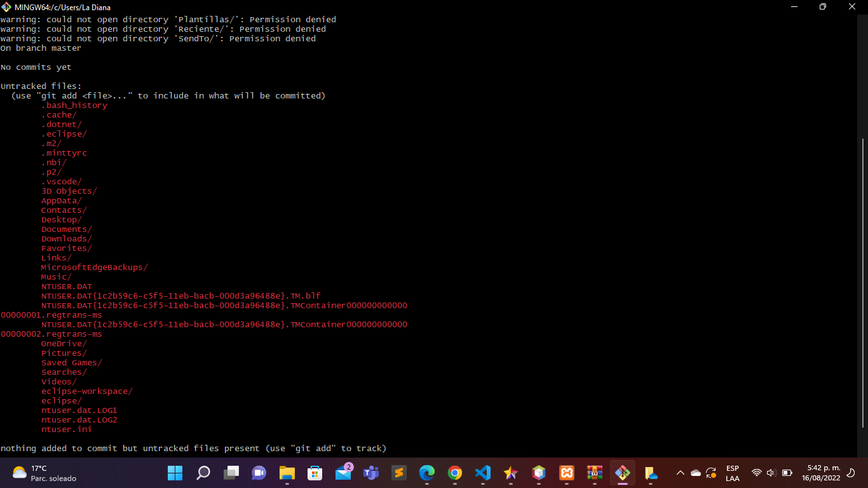Open focus assist moon icon
This screenshot has width=868, height=488.
pyautogui.click(x=851, y=473)
